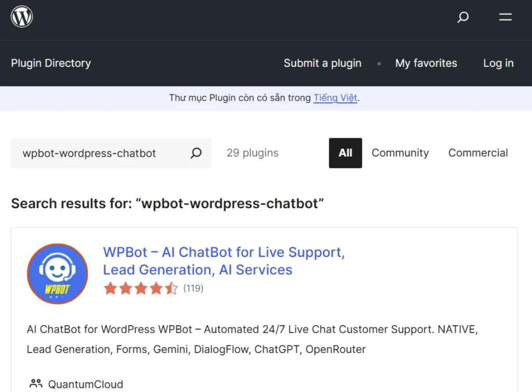The width and height of the screenshot is (532, 392).
Task: Click Log in
Action: click(x=498, y=63)
